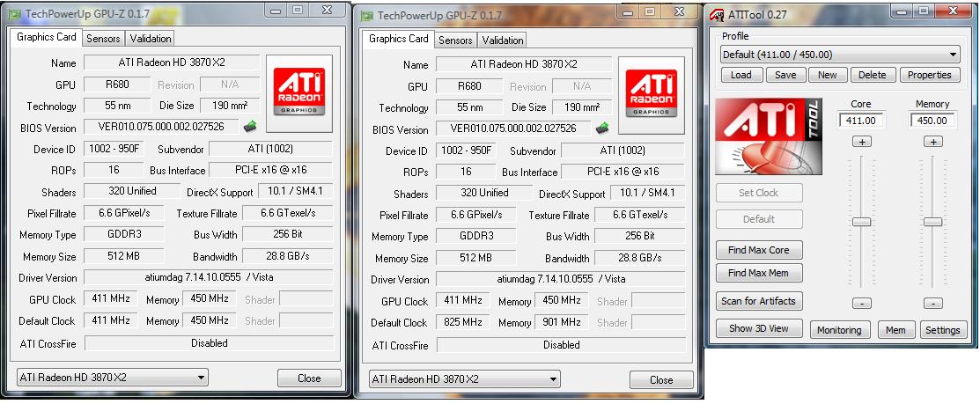This screenshot has height=404, width=980.
Task: Decrease Core clock with minus button
Action: click(x=861, y=304)
